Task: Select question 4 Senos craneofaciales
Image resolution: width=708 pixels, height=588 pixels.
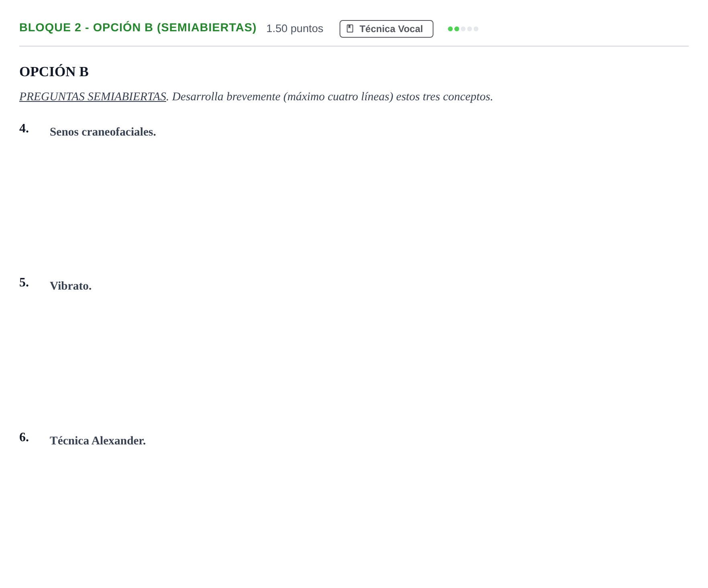Action: tap(103, 132)
